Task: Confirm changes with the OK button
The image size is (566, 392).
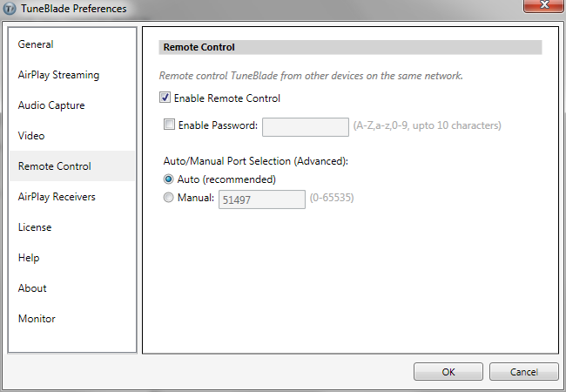Action: [x=448, y=372]
